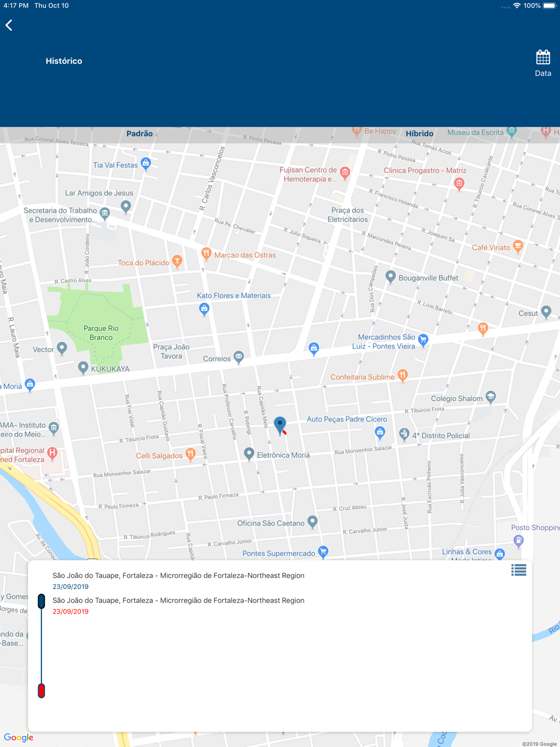Tap Celli Salgados restaurant pin
The height and width of the screenshot is (747, 560).
(x=190, y=455)
